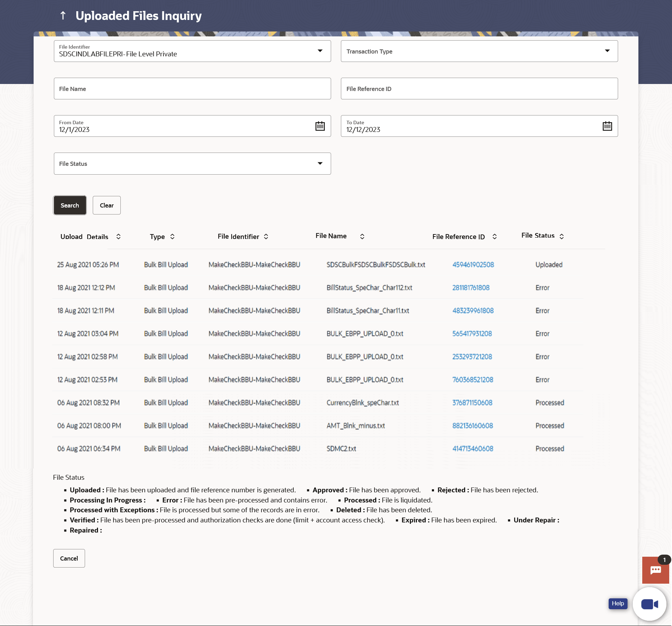The width and height of the screenshot is (672, 626).
Task: Open file reference 459461902508 link
Action: point(473,265)
